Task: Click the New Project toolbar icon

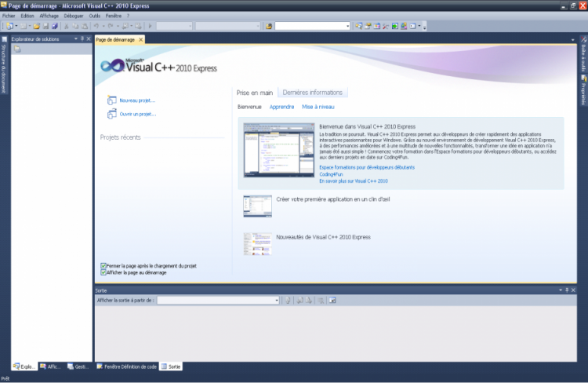Action: click(x=9, y=26)
